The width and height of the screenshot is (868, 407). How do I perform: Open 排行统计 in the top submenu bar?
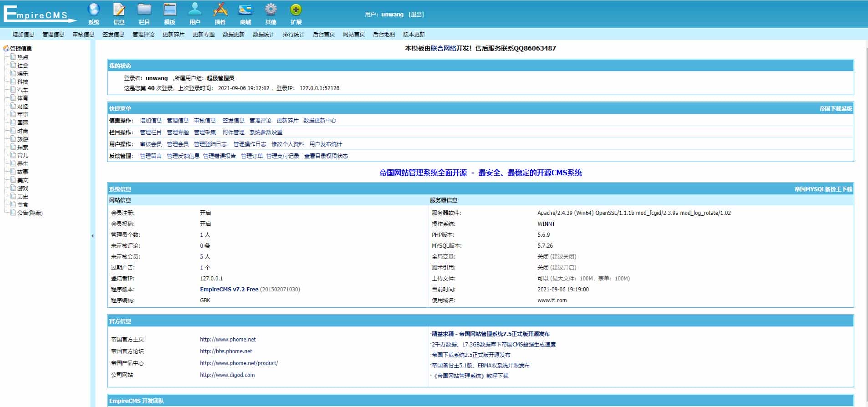[294, 34]
